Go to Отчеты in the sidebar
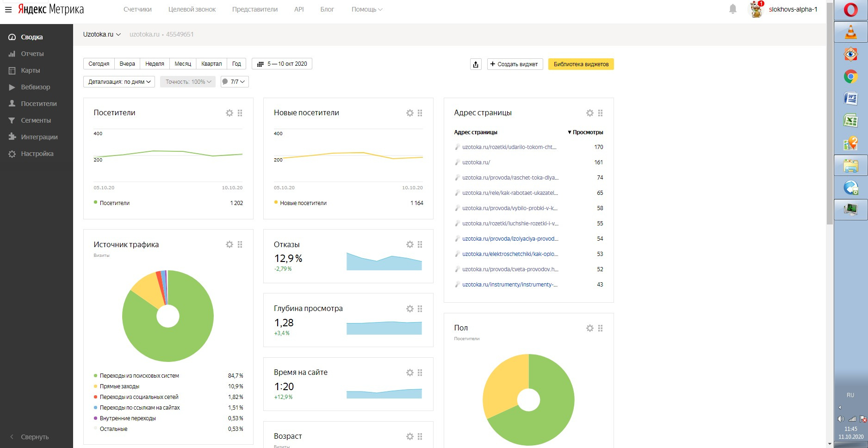Image resolution: width=868 pixels, height=448 pixels. (32, 54)
